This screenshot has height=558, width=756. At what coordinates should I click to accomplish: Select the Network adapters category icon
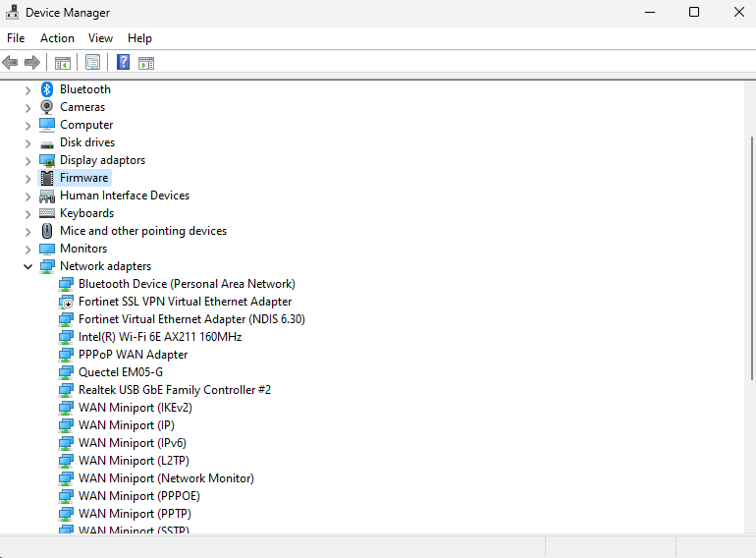[47, 266]
